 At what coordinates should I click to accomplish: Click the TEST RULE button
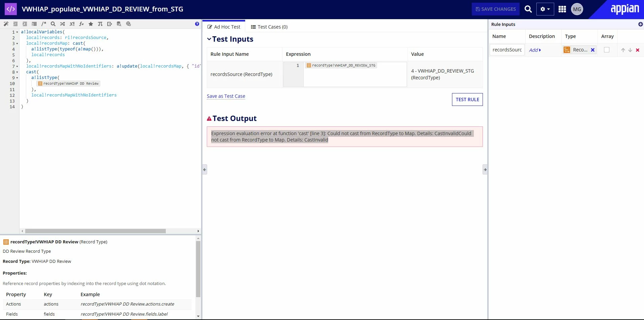(467, 99)
